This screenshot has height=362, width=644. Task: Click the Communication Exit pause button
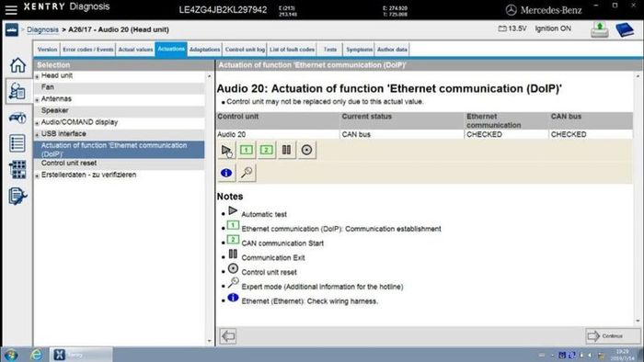287,150
